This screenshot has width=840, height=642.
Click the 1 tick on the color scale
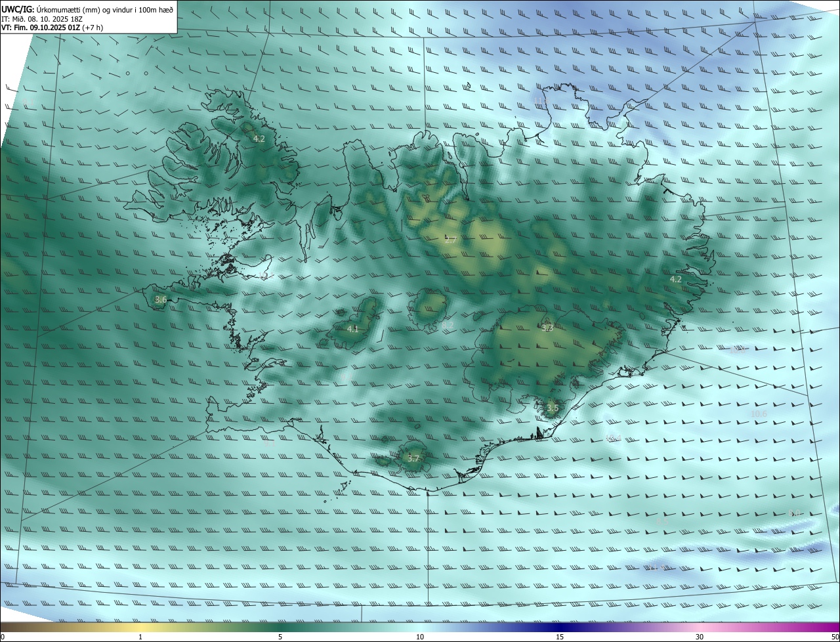tap(140, 637)
